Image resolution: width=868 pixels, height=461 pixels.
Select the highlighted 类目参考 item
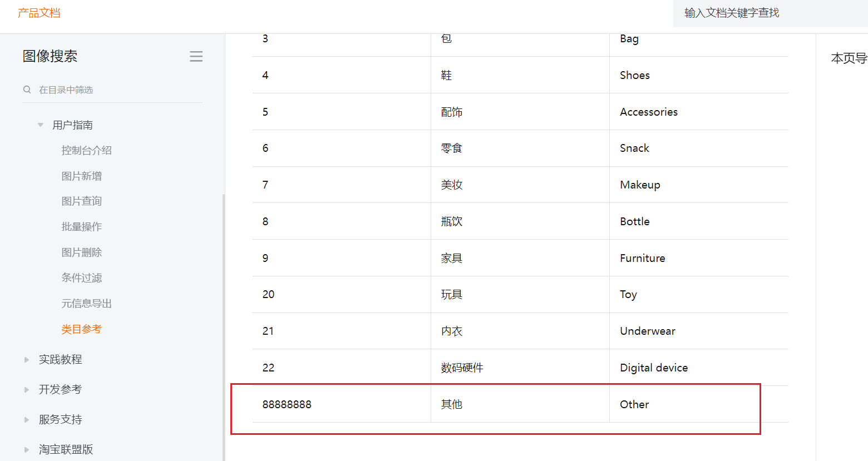pos(81,329)
